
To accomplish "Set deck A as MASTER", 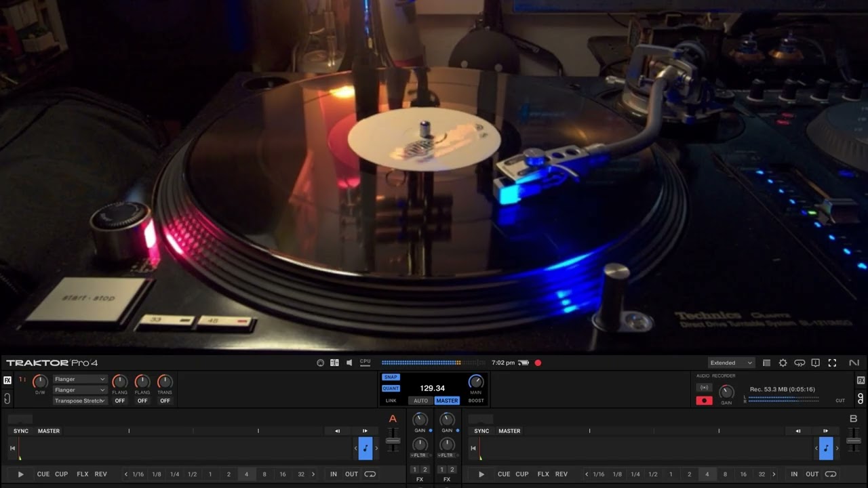I will point(49,431).
